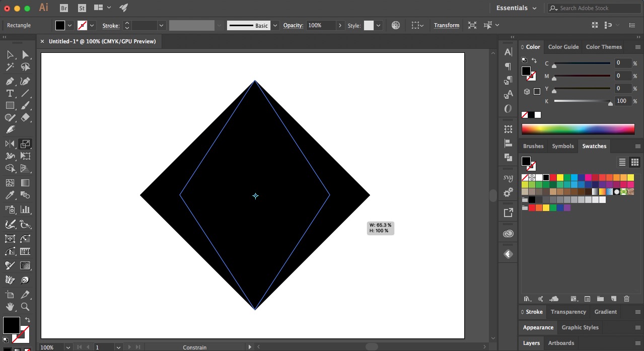
Task: Pick the Eyedropper tool
Action: coord(10,195)
